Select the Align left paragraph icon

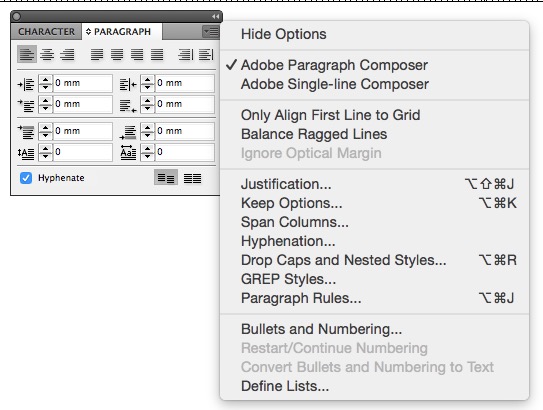click(27, 54)
